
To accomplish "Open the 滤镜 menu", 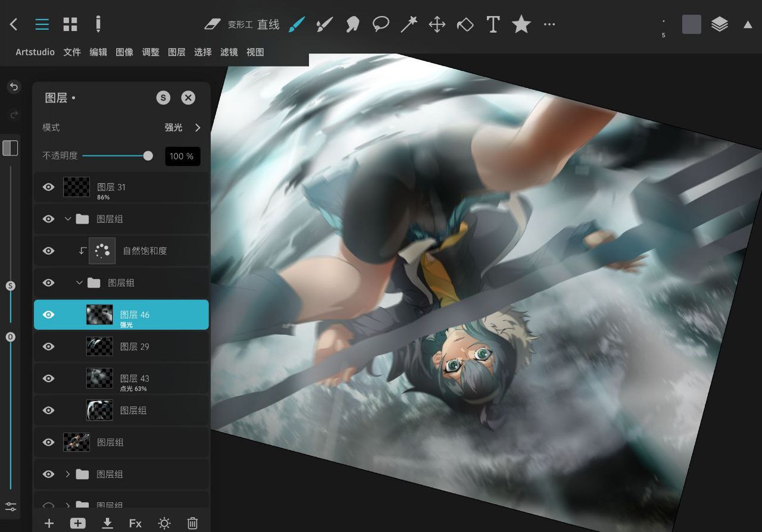I will pyautogui.click(x=229, y=52).
